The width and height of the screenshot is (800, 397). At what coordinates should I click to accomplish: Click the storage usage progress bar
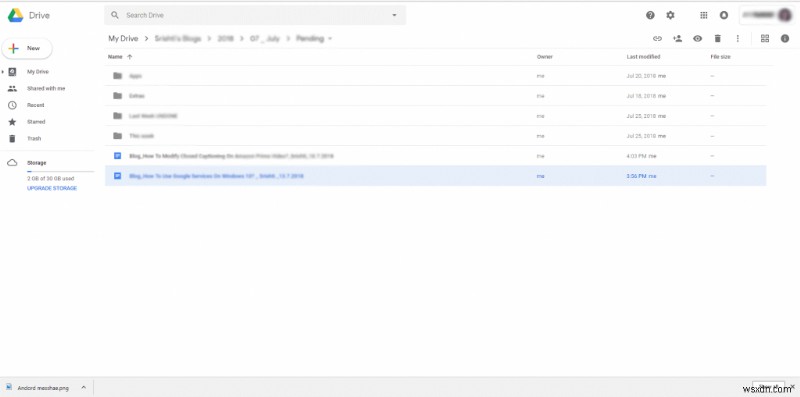click(60, 172)
